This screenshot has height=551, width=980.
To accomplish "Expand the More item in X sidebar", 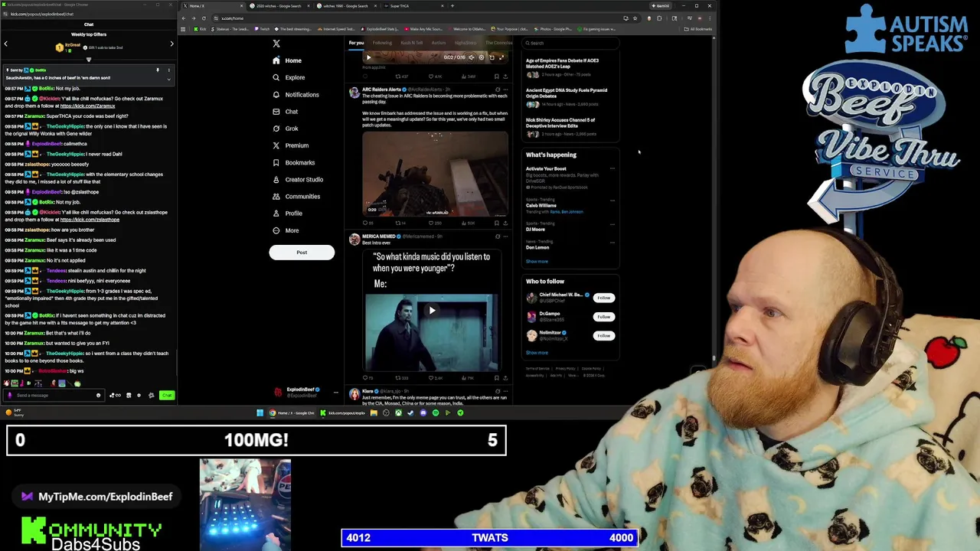I will 286,230.
